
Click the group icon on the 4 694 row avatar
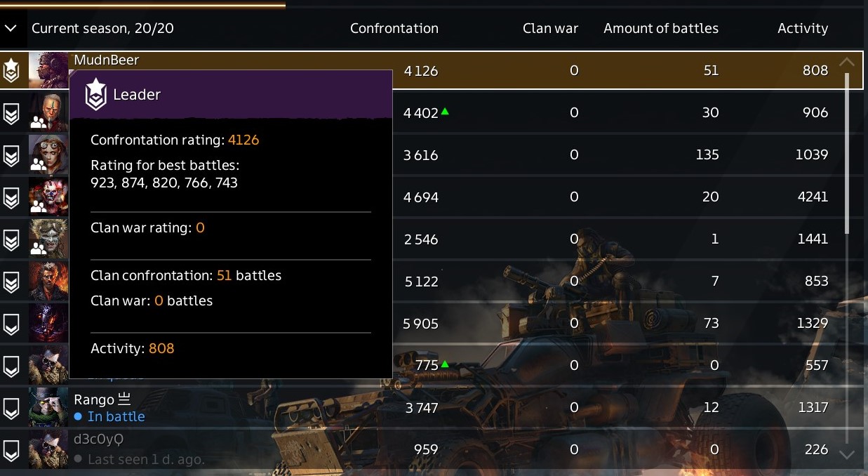click(x=39, y=206)
